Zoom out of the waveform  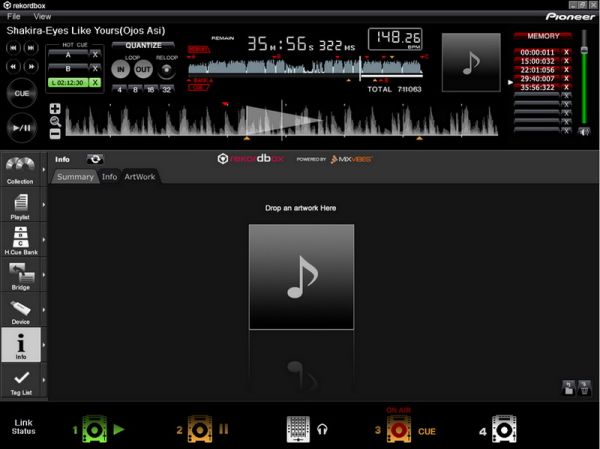(x=55, y=134)
